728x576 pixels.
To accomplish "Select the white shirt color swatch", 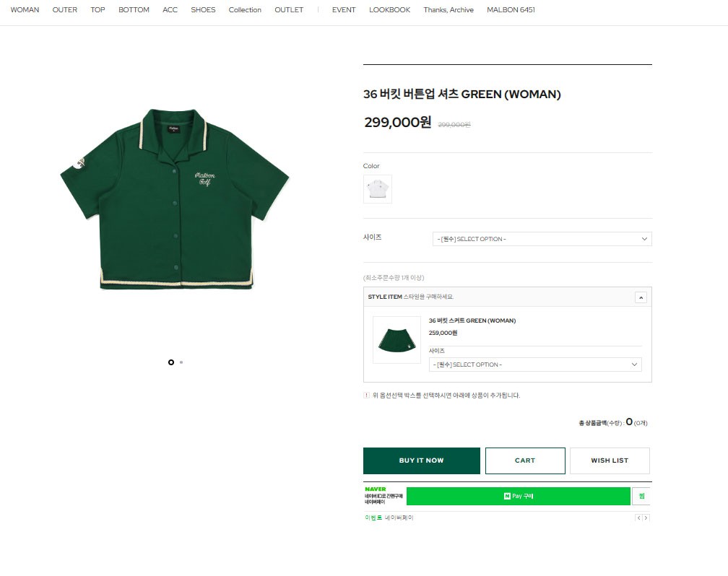I will [x=377, y=189].
